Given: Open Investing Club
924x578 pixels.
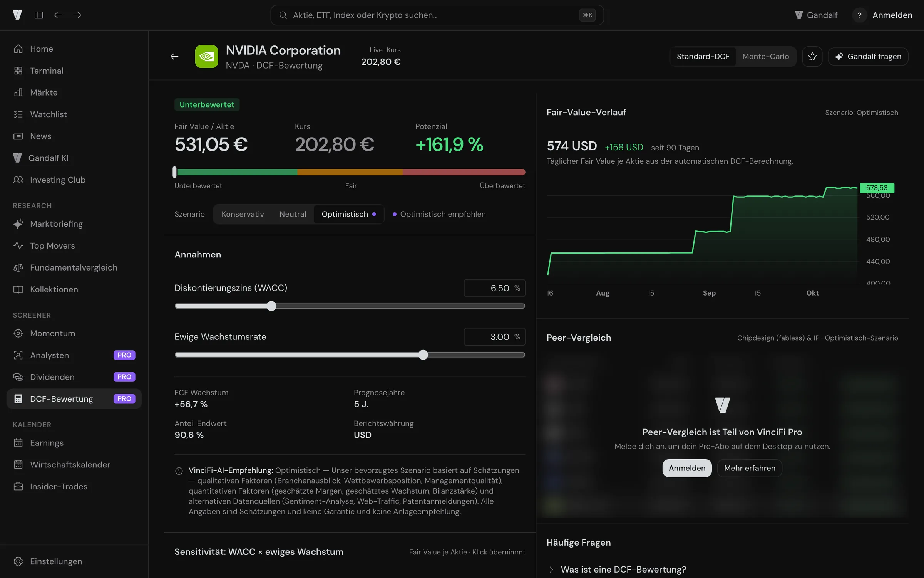Looking at the screenshot, I should pos(74,180).
